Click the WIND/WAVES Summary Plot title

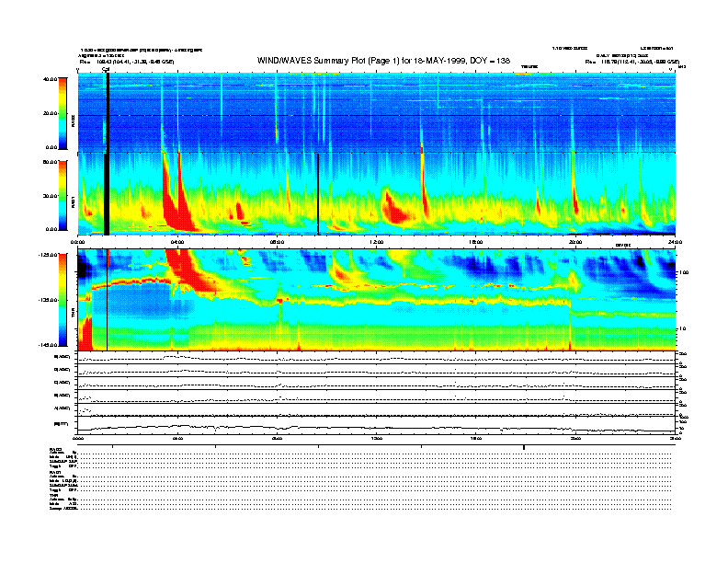coord(383,61)
